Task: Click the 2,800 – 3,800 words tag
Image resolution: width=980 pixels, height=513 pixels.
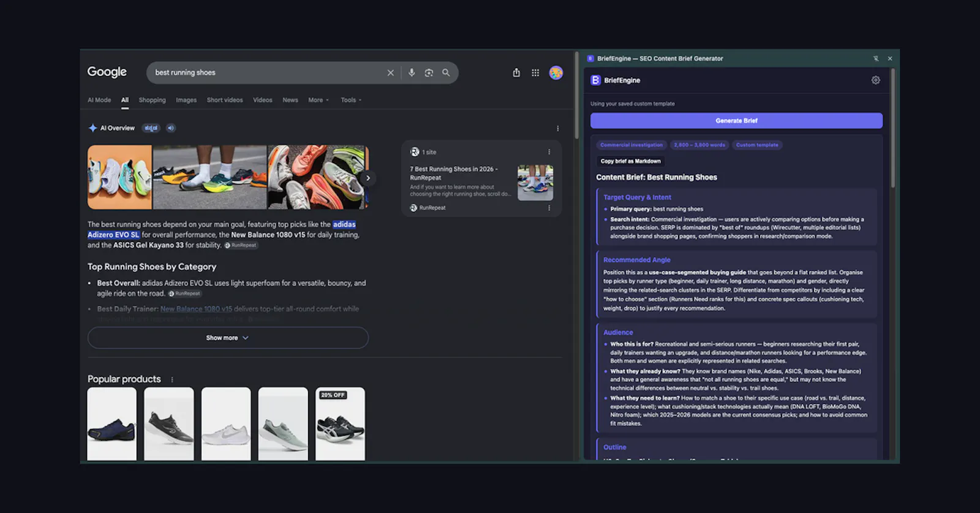Action: click(x=699, y=145)
